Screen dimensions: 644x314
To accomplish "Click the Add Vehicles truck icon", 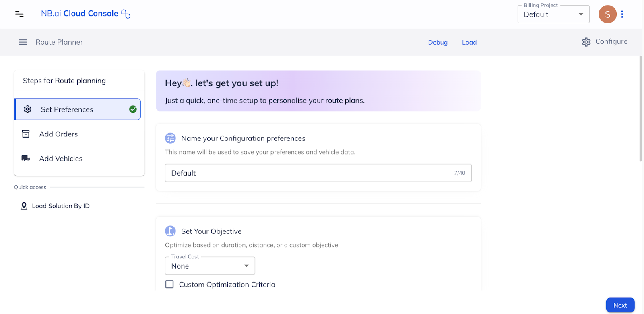I will (x=26, y=159).
